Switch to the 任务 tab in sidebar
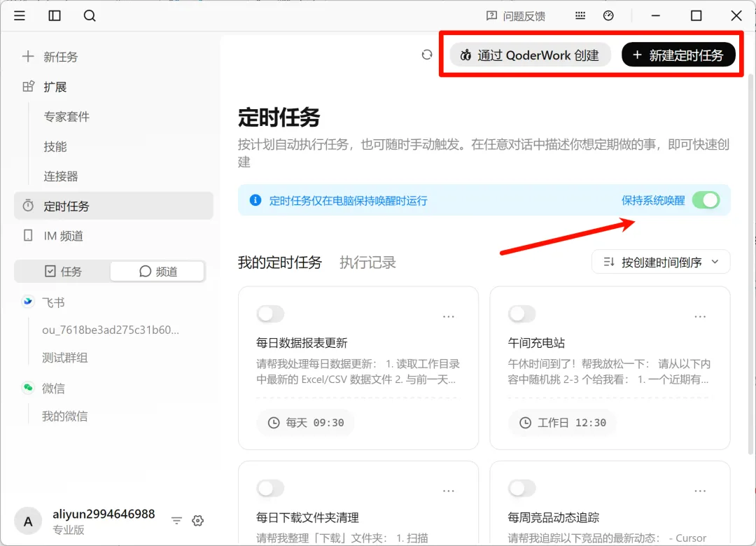Viewport: 756px width, 546px height. click(x=63, y=272)
